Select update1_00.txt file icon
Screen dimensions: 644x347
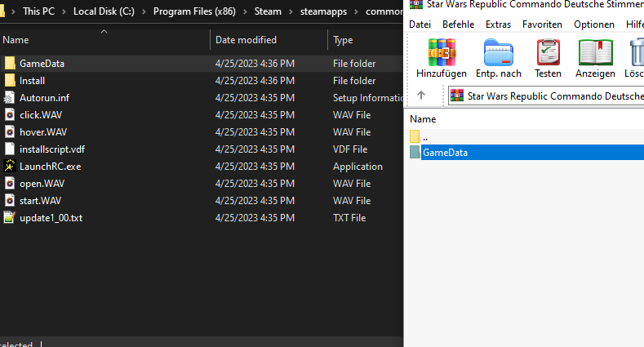click(x=10, y=218)
